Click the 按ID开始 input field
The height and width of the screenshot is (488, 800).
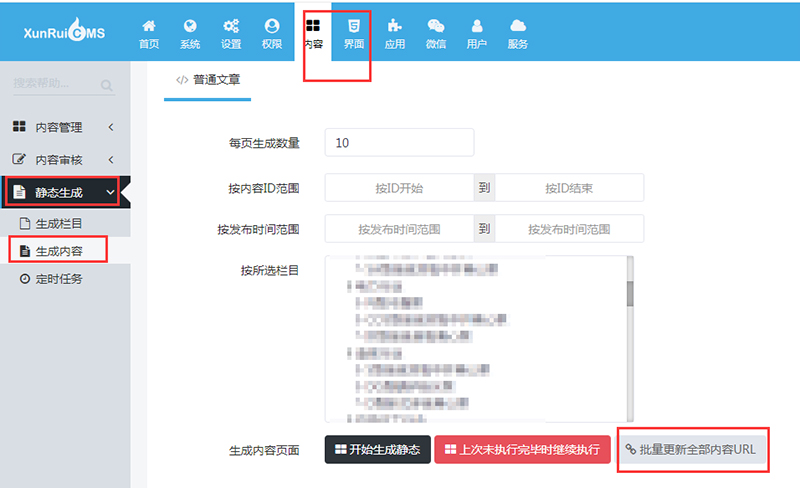(x=399, y=188)
